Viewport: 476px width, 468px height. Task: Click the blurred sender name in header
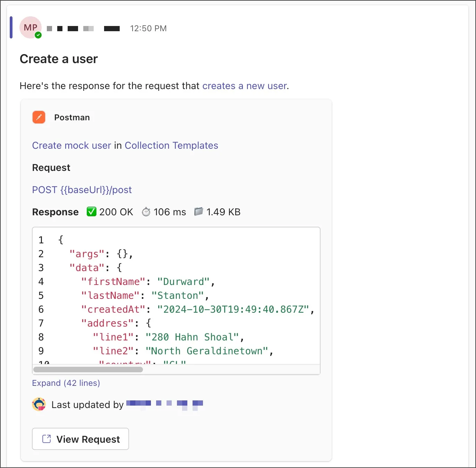point(83,28)
